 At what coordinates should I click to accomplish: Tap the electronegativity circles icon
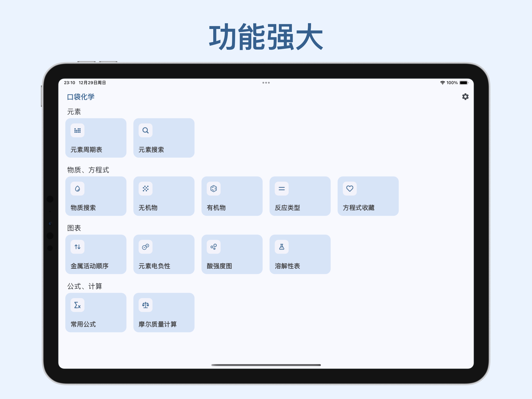[x=146, y=247]
